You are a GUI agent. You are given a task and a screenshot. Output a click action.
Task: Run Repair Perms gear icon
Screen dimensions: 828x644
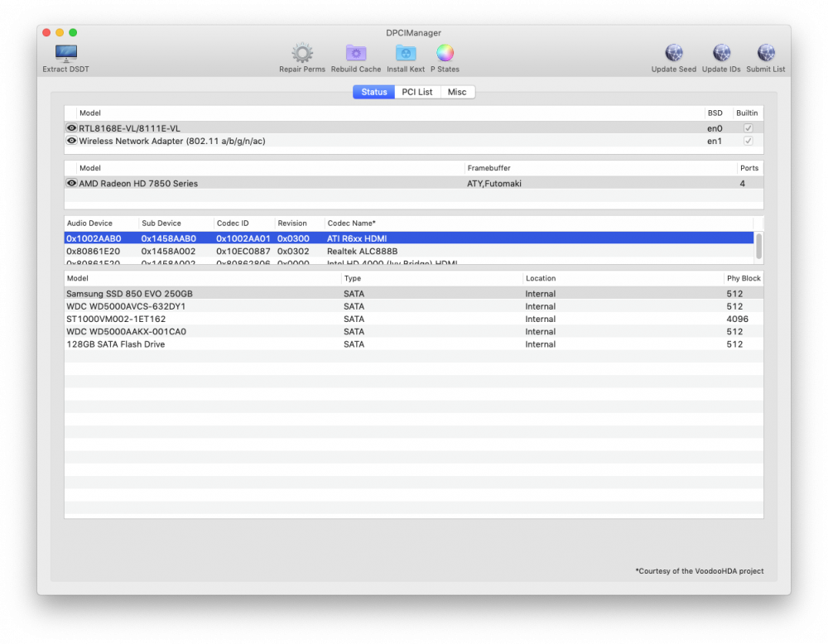(x=302, y=53)
